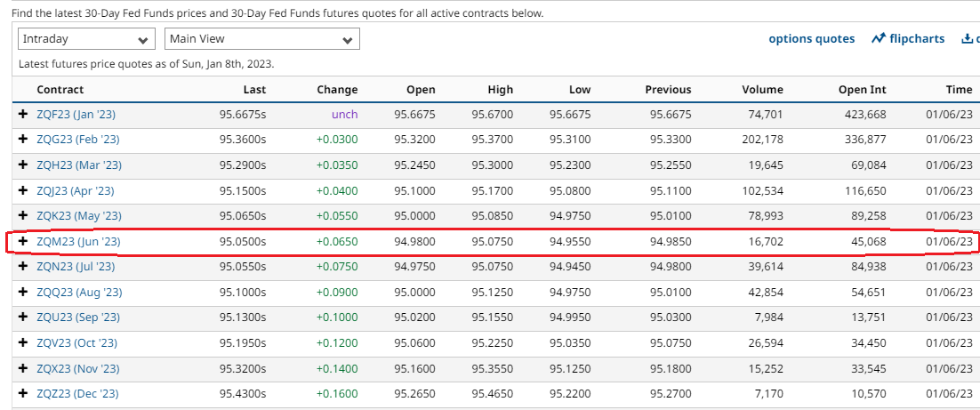
Task: Open the Intraday dropdown
Action: point(86,39)
